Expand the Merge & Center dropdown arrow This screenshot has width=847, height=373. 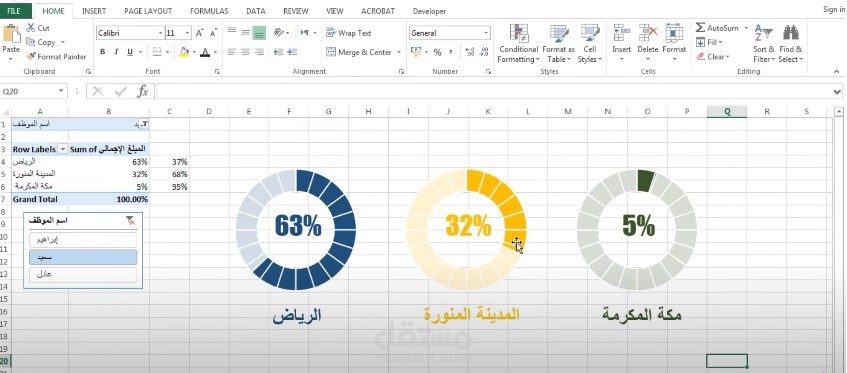[399, 52]
